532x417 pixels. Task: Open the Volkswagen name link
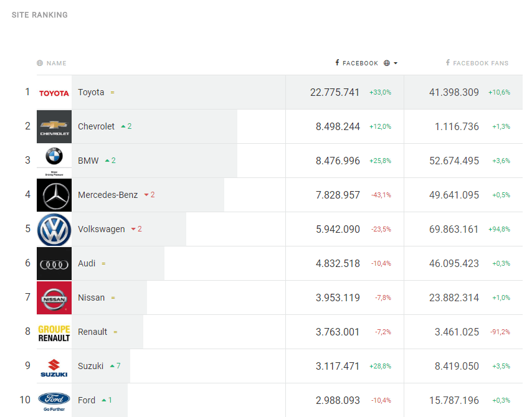(x=102, y=229)
